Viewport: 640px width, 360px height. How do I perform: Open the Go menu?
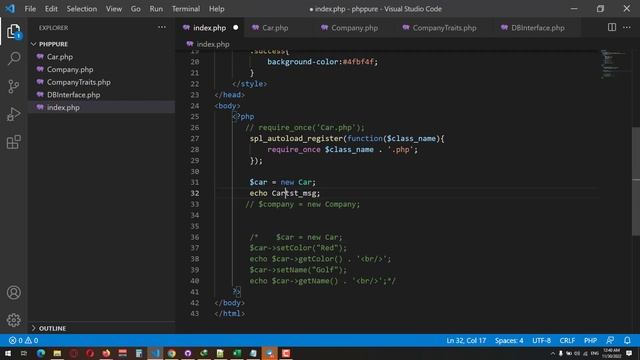[136, 9]
